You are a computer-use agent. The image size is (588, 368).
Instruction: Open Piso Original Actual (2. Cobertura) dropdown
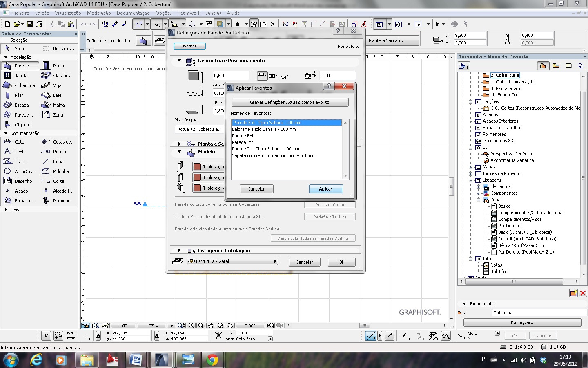click(198, 129)
